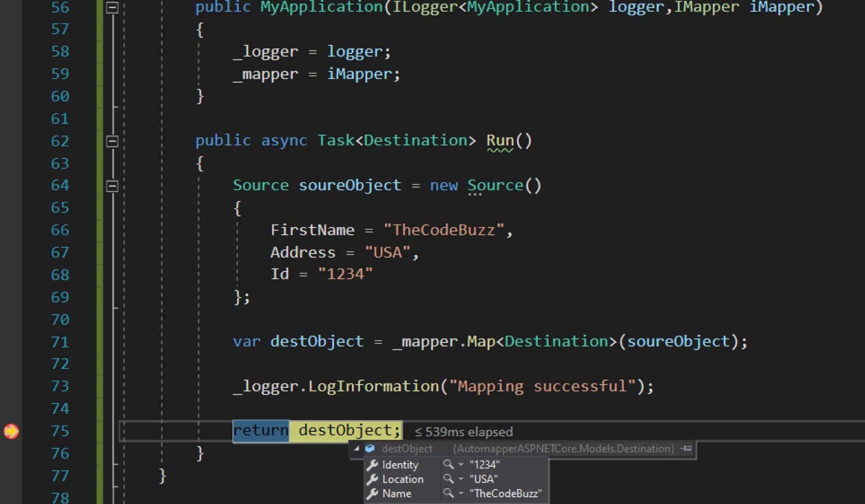Open visualizer dropdown arrow for Name

461,494
